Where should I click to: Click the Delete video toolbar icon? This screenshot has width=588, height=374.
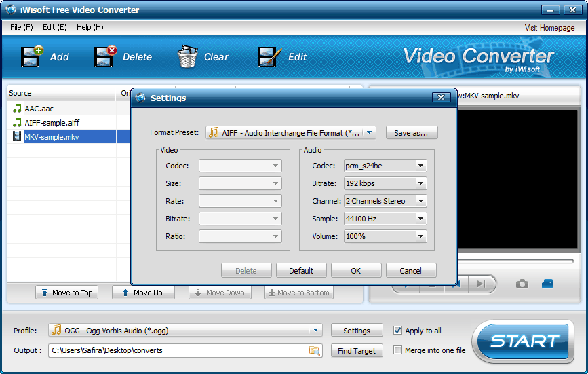pos(105,56)
